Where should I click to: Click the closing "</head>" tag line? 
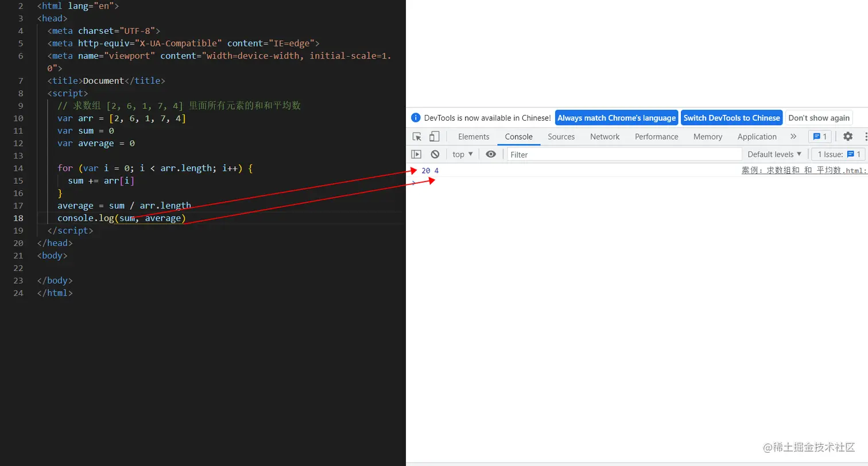coord(55,243)
